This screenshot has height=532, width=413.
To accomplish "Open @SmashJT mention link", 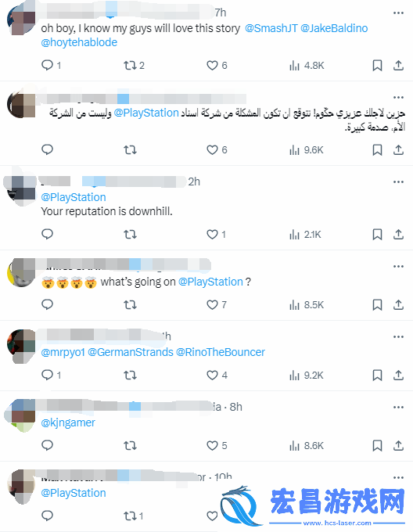I will tap(271, 28).
